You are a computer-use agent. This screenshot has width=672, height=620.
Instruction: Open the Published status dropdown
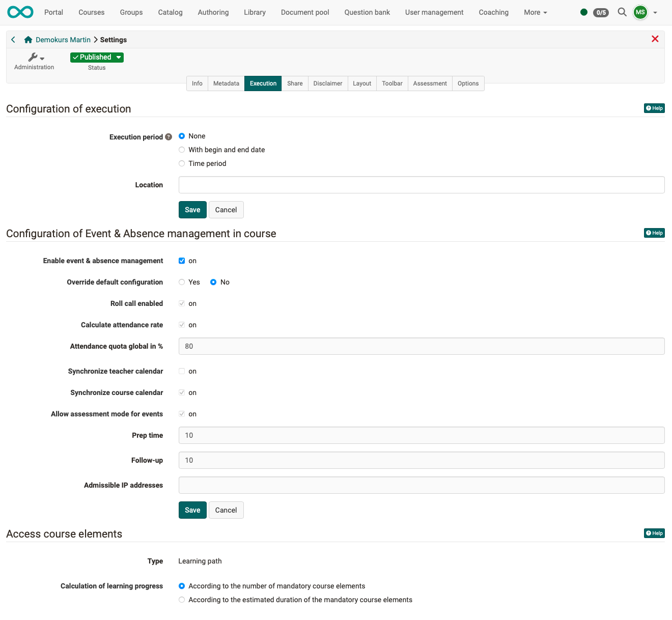point(97,58)
